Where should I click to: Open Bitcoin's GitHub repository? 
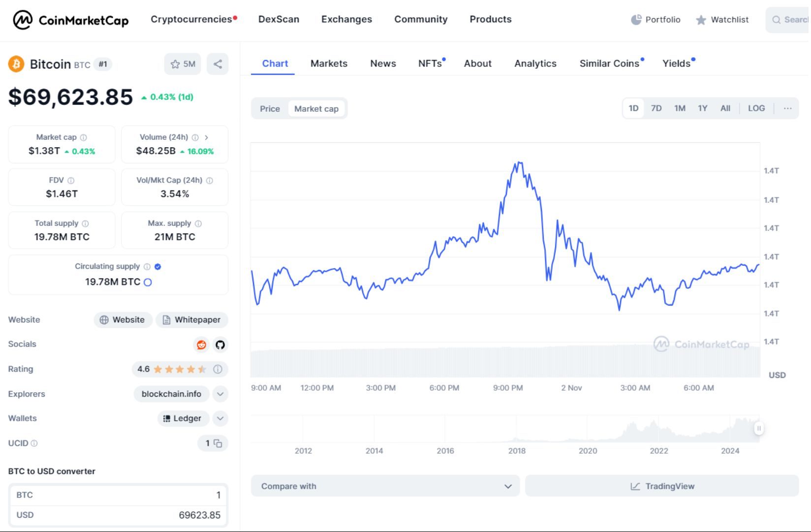point(220,344)
